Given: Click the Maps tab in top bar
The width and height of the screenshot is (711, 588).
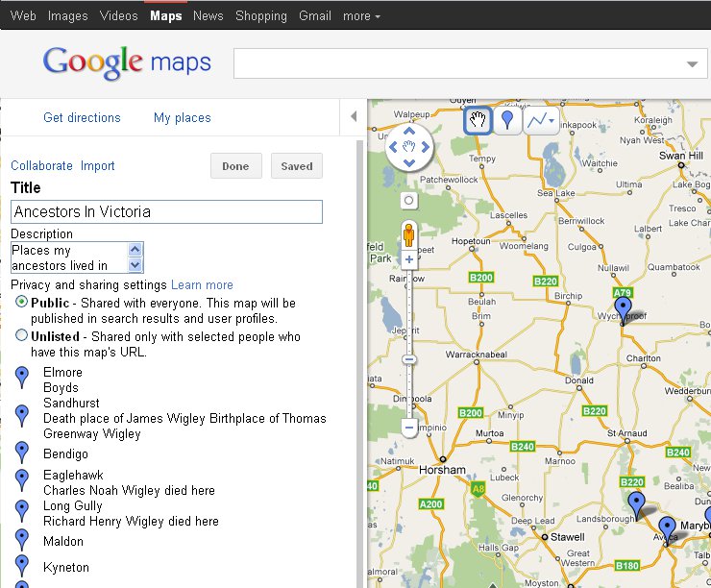Looking at the screenshot, I should tap(166, 15).
